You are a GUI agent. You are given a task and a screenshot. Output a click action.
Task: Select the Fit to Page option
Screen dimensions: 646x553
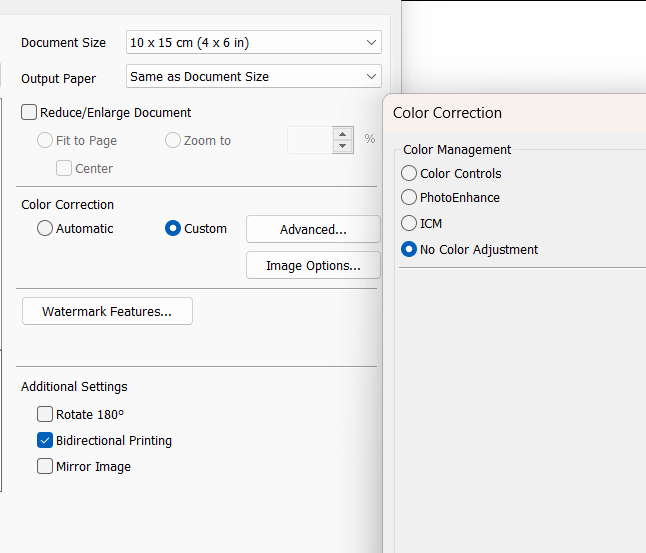45,141
